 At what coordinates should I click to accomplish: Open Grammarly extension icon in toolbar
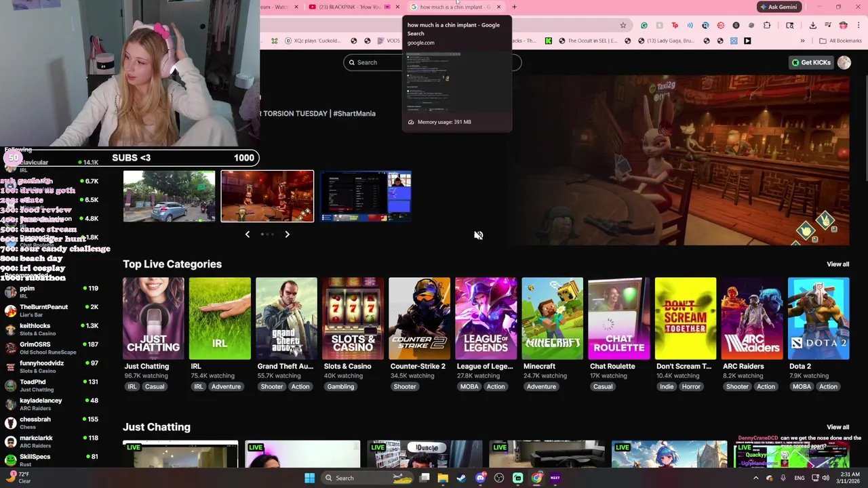coord(644,26)
